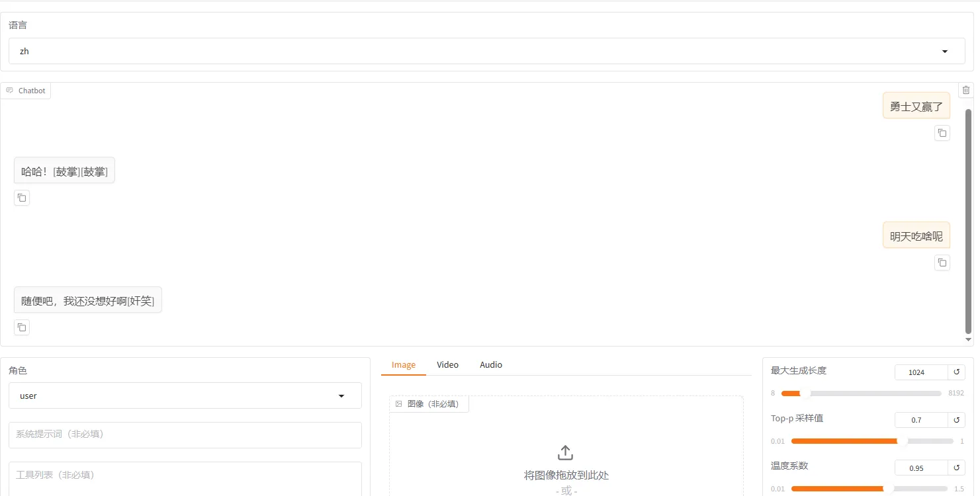Image resolution: width=980 pixels, height=496 pixels.
Task: Copy the message 明天吃啥呢
Action: (x=942, y=263)
